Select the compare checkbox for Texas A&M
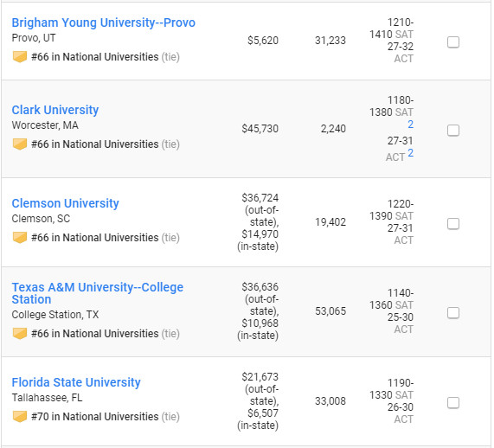The height and width of the screenshot is (448, 494). coord(453,313)
